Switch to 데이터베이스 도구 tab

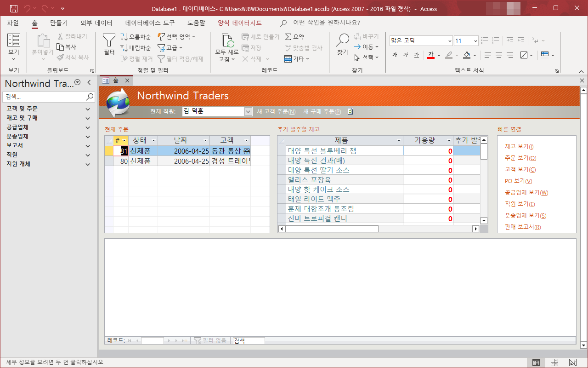150,23
